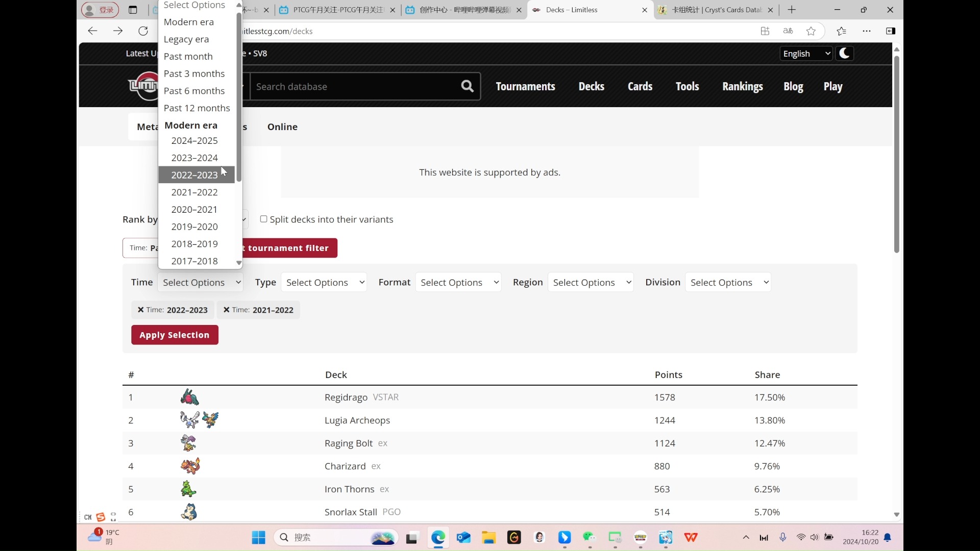Image resolution: width=980 pixels, height=551 pixels.
Task: Open browser translate icon
Action: click(x=788, y=31)
